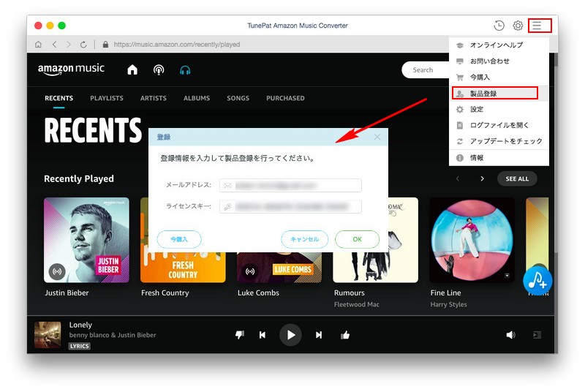Click the Search box
This screenshot has height=392, width=585.
(426, 69)
